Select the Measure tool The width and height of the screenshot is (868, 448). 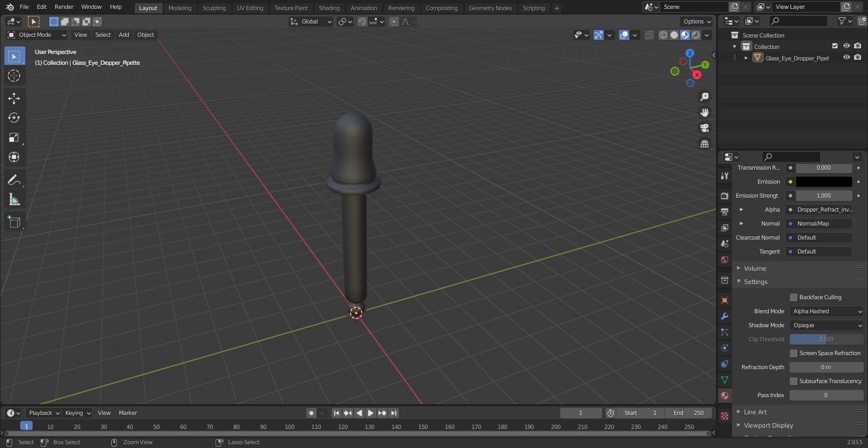click(x=14, y=200)
